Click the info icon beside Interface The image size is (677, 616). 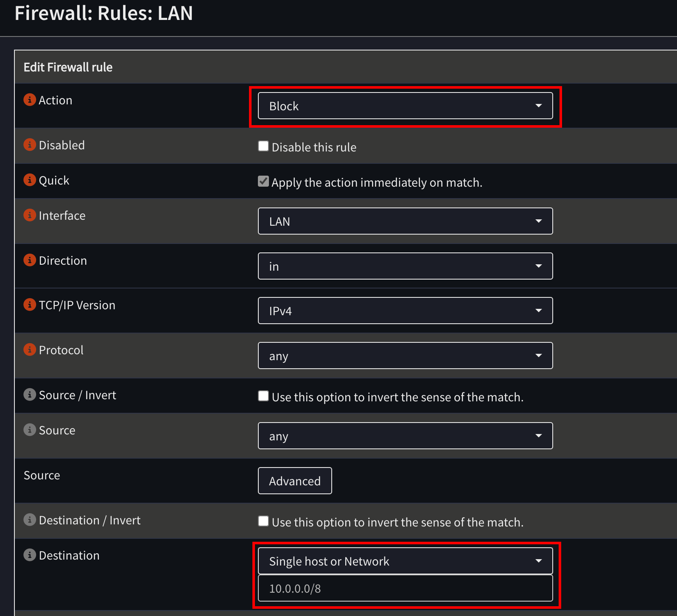tap(30, 215)
